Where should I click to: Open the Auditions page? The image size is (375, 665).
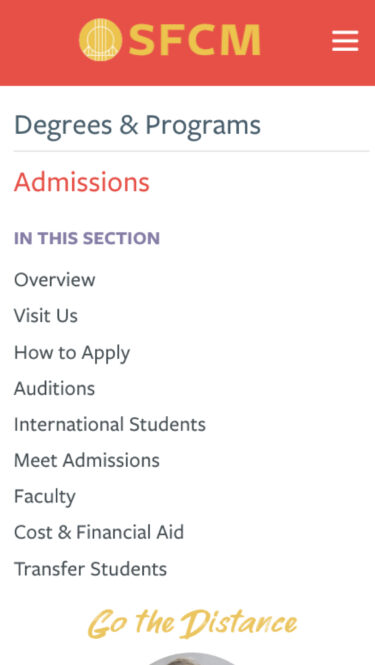coord(54,388)
